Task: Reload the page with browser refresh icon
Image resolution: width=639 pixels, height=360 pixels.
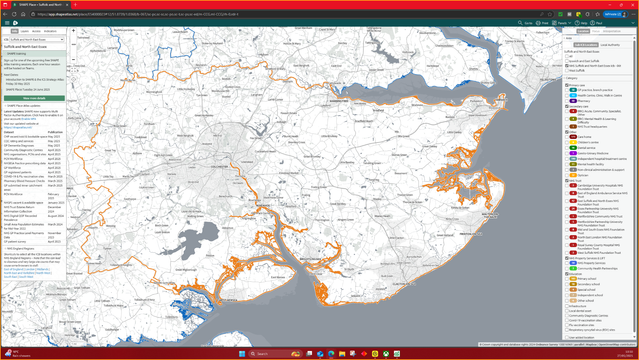Action: (14, 14)
